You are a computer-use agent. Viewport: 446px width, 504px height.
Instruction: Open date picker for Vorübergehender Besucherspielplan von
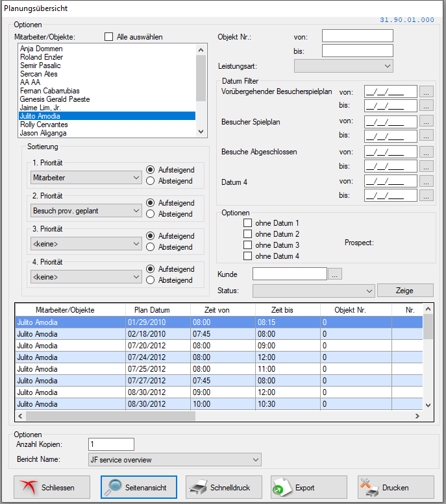(x=426, y=92)
